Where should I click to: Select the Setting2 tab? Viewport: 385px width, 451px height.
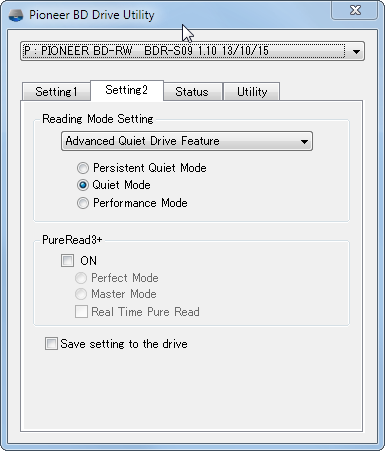[x=127, y=90]
